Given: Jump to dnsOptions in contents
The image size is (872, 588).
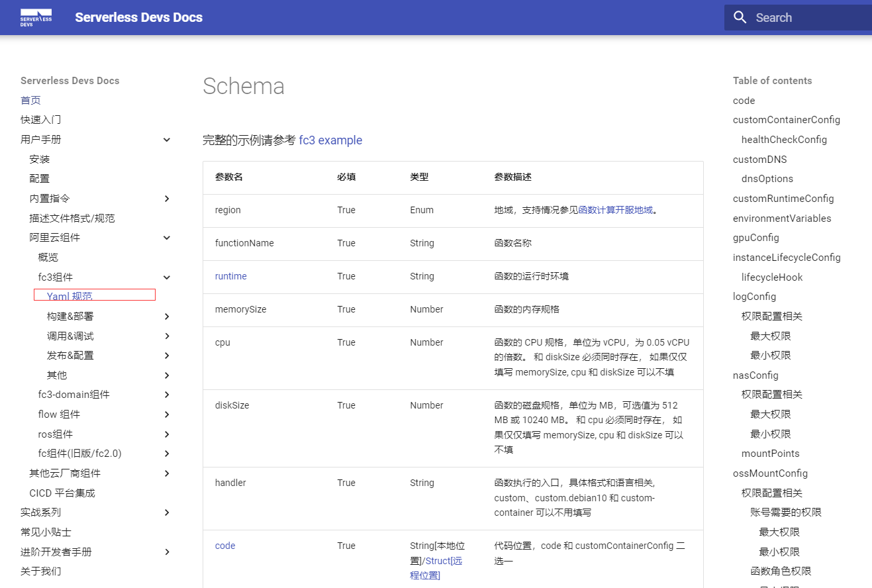Looking at the screenshot, I should point(767,179).
